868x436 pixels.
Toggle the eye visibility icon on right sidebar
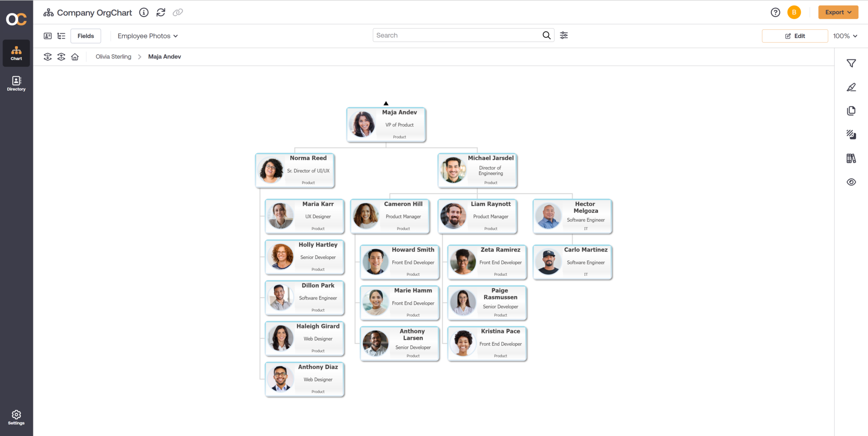851,182
